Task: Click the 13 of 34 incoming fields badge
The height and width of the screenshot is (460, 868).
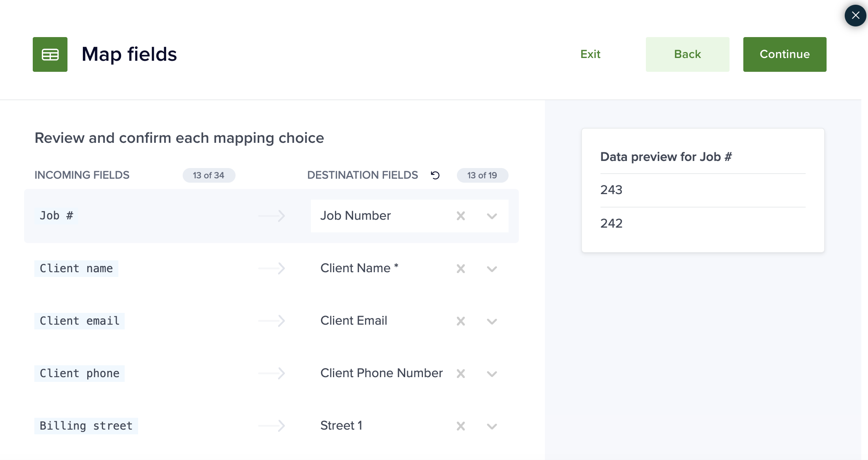Action: (209, 175)
